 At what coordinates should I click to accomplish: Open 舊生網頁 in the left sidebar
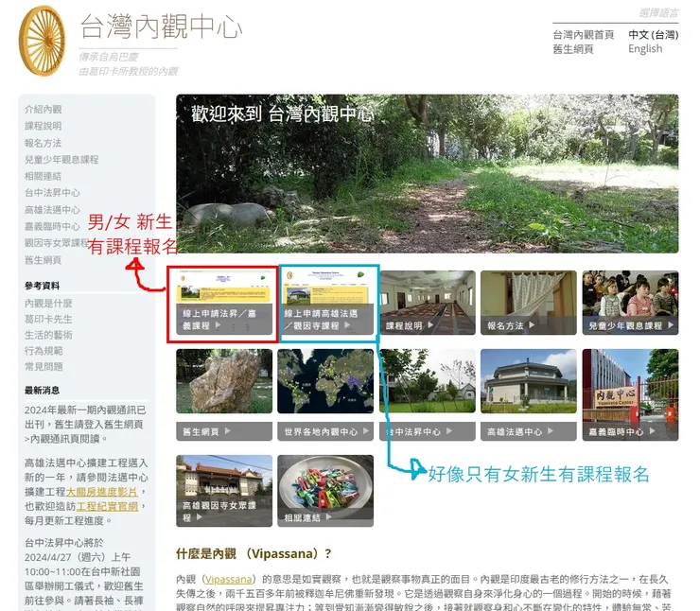pyautogui.click(x=43, y=260)
